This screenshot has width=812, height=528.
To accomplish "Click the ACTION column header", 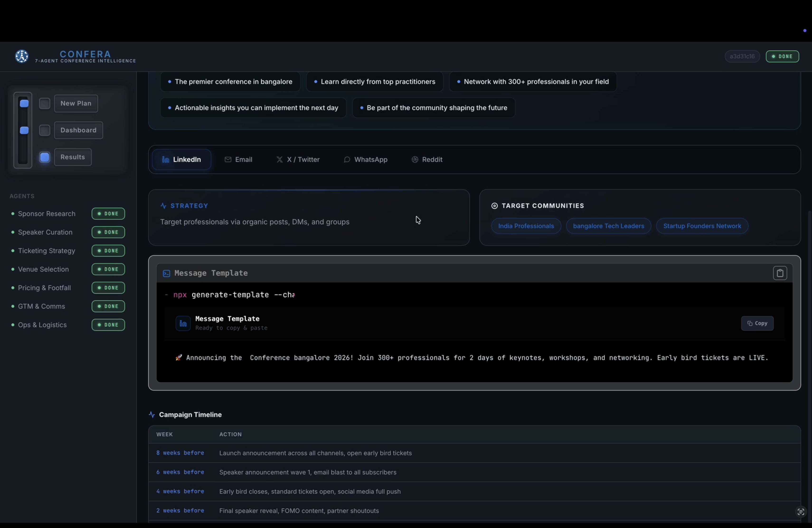I will [231, 434].
